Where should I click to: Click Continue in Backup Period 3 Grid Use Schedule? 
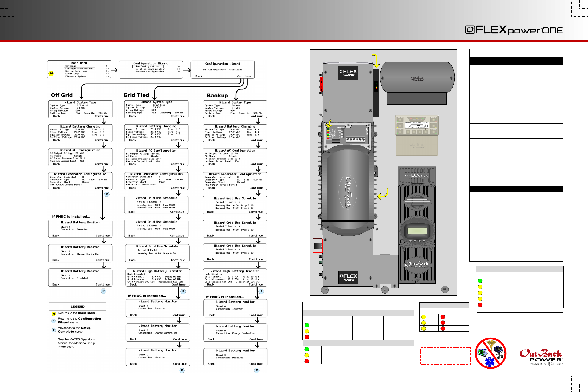256,259
